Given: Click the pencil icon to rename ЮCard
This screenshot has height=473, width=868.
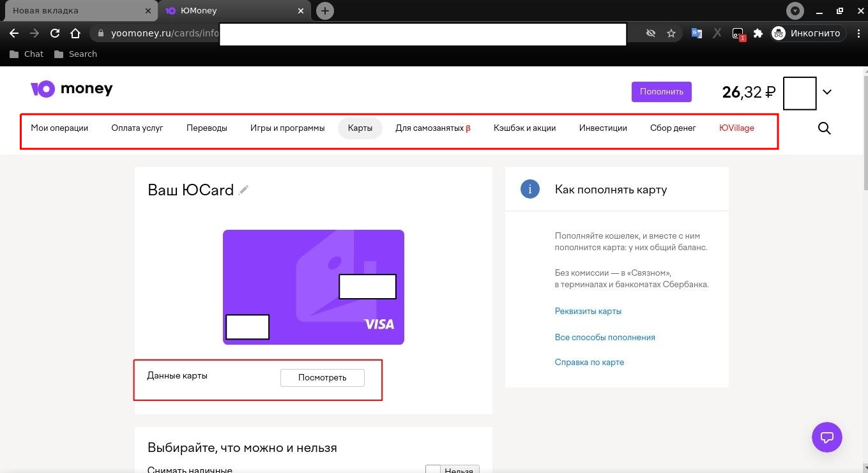Looking at the screenshot, I should click(243, 190).
